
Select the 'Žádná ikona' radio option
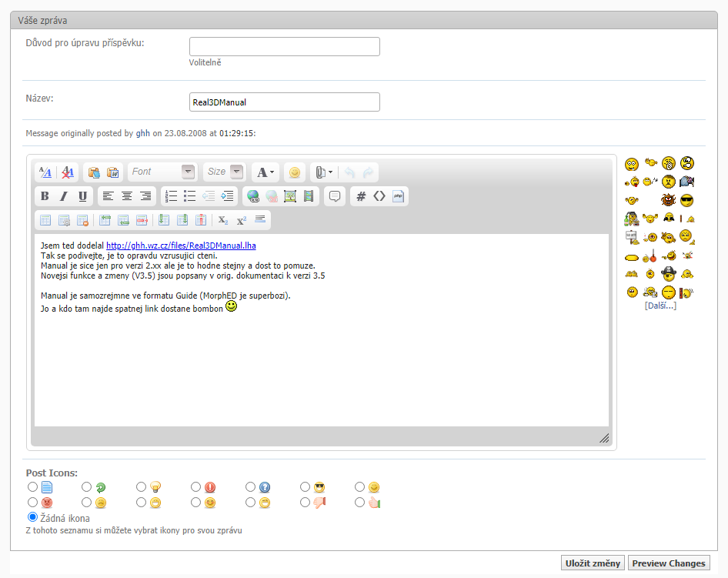32,517
